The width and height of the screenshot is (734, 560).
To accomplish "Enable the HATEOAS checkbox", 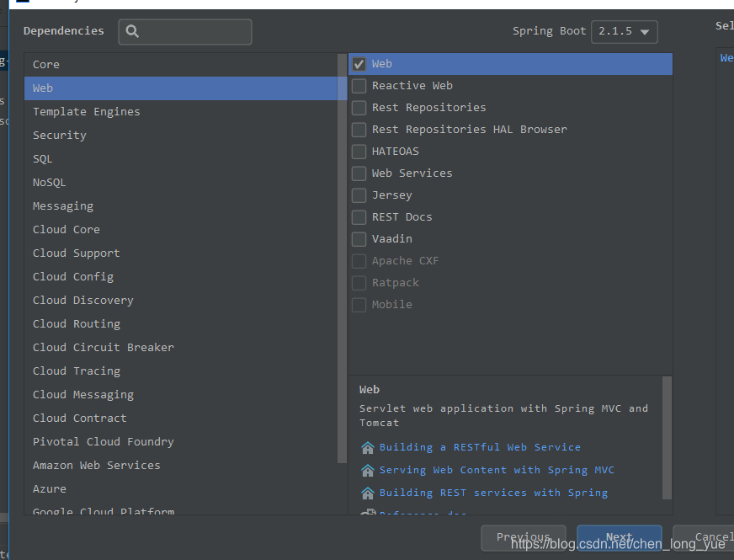I will [x=359, y=152].
